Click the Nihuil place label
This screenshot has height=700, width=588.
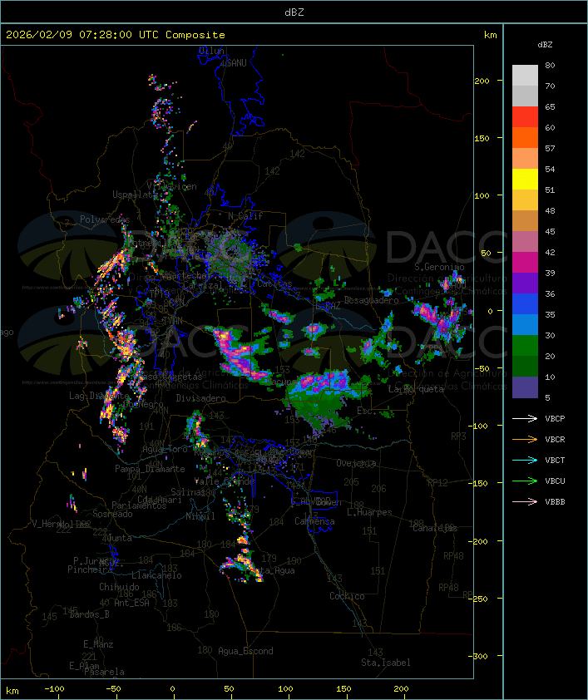click(200, 516)
